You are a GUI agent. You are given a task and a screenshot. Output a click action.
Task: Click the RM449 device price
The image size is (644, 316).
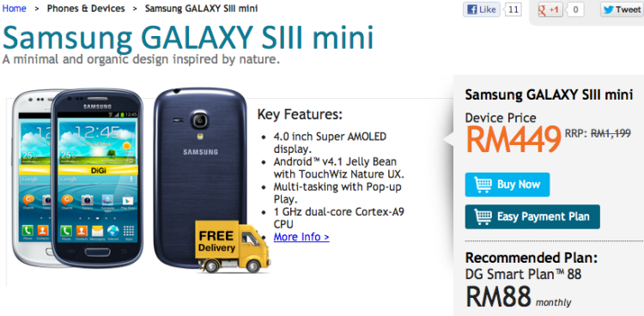coord(513,140)
